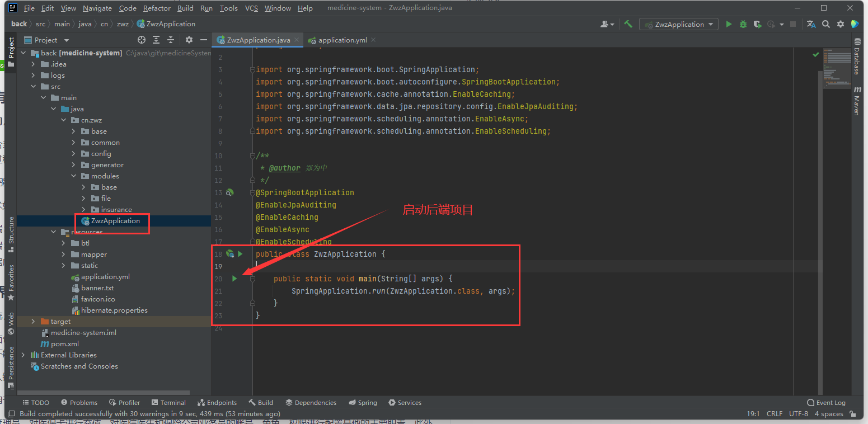Viewport: 868px width, 424px height.
Task: Click the colorful plugin icon at toolbar end
Action: click(855, 24)
